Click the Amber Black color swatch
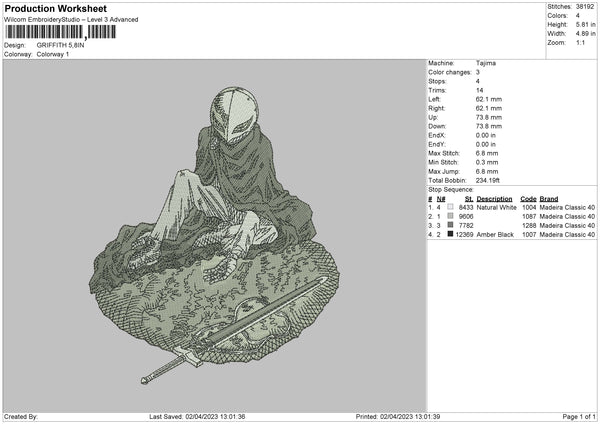The image size is (600, 424). (x=450, y=234)
